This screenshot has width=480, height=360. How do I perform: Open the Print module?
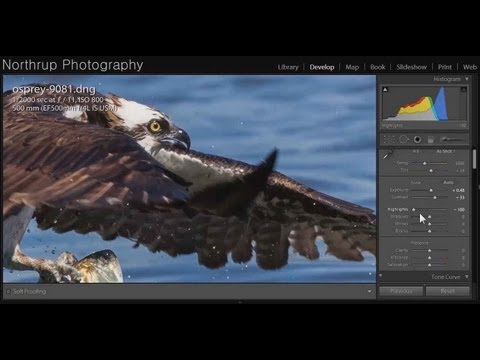[x=445, y=67]
